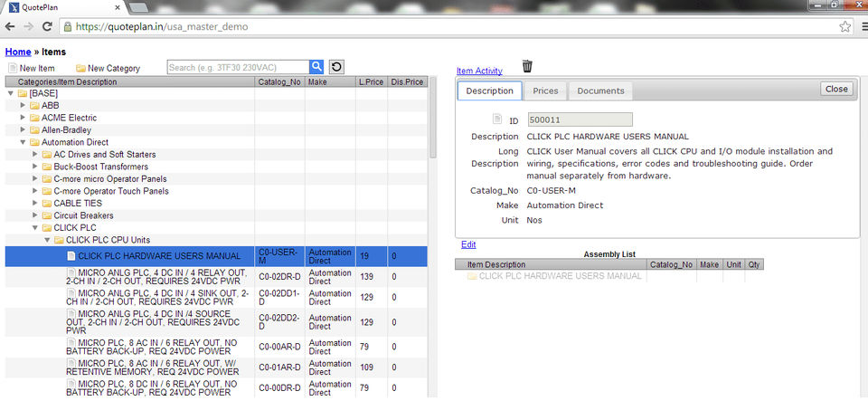Image resolution: width=868 pixels, height=401 pixels.
Task: Expand the ABB category arrow
Action: pyautogui.click(x=23, y=105)
